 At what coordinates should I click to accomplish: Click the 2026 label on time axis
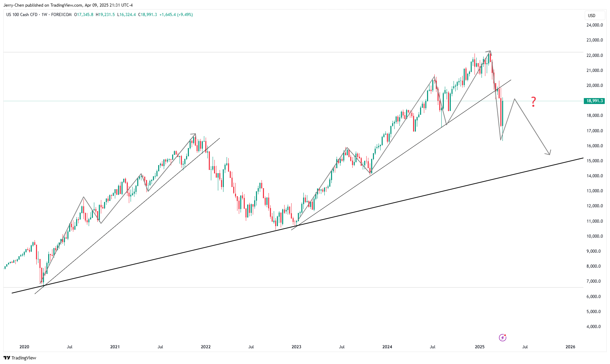click(570, 347)
